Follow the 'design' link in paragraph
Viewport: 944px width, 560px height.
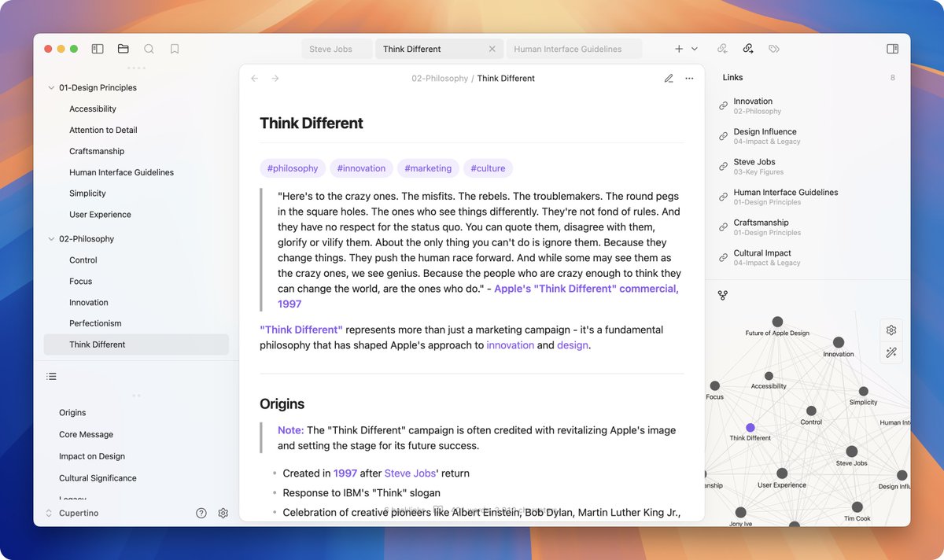tap(573, 345)
